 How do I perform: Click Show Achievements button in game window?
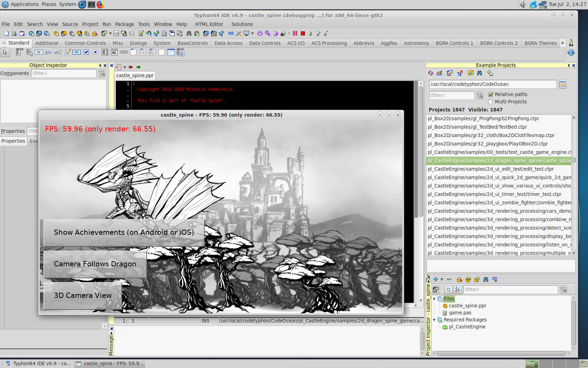click(x=124, y=232)
